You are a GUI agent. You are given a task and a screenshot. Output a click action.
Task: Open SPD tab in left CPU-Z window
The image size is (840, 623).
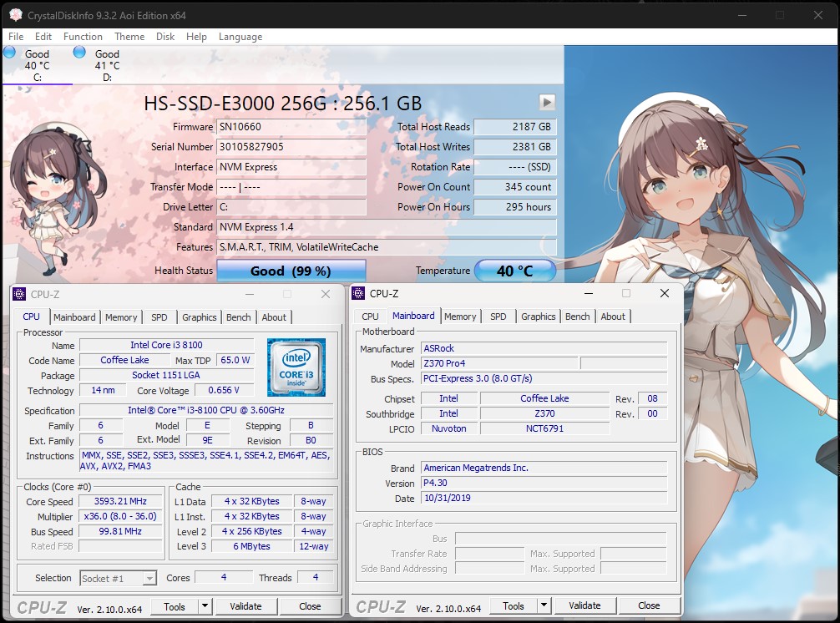point(159,317)
